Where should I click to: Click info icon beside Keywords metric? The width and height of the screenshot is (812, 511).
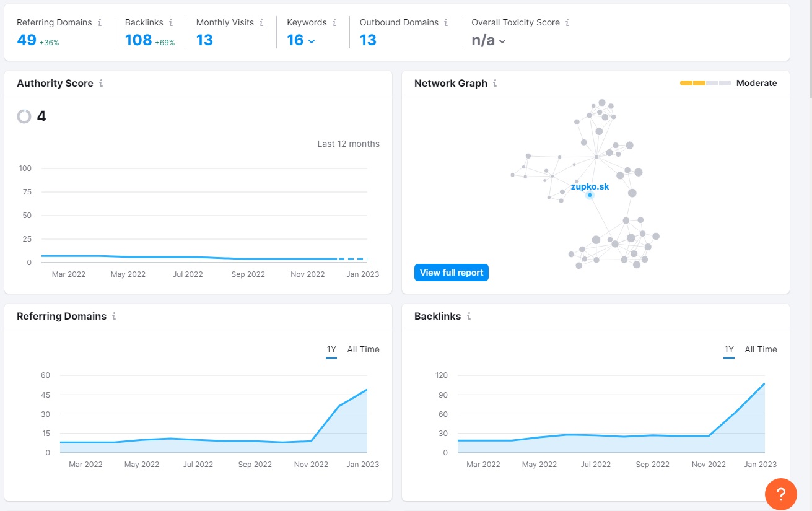pos(334,22)
